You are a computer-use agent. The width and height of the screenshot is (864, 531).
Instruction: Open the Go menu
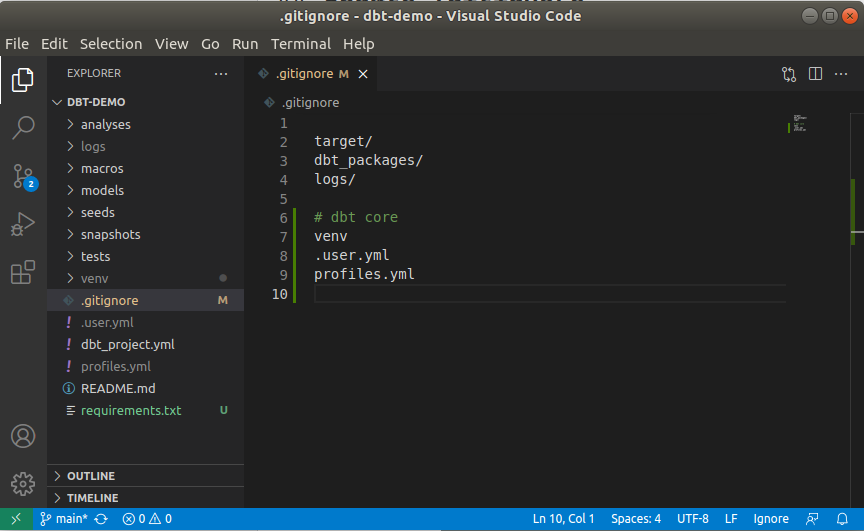click(210, 44)
